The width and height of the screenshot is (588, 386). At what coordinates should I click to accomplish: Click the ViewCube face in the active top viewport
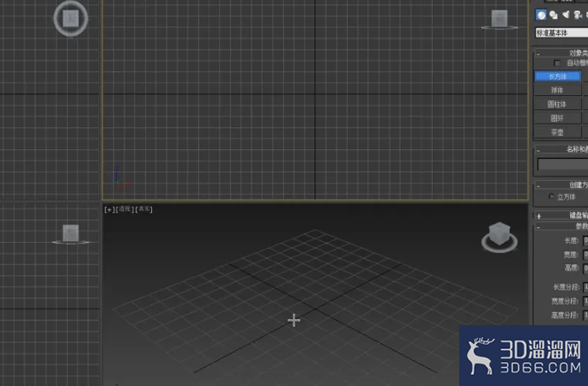(500, 18)
